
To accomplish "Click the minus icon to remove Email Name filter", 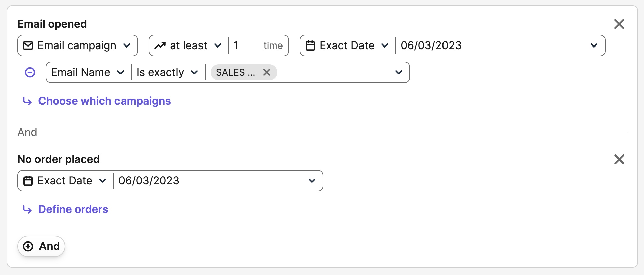I will 30,72.
